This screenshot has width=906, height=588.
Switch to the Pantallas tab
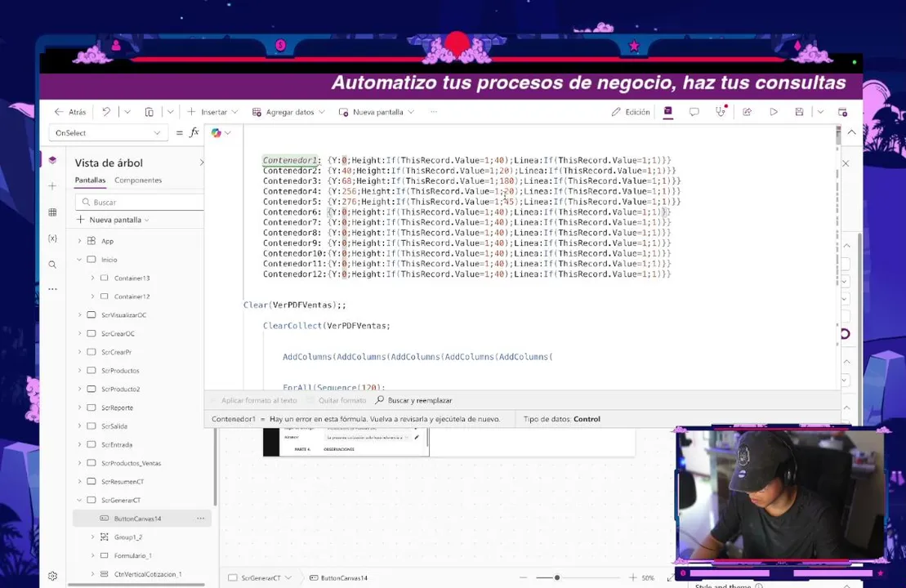click(90, 180)
